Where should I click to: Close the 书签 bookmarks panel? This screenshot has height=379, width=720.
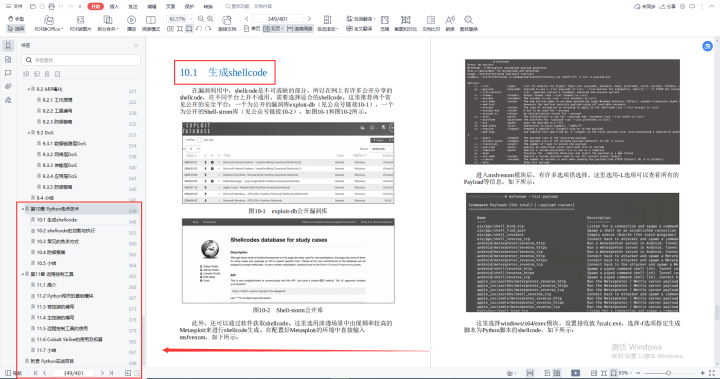pos(136,45)
